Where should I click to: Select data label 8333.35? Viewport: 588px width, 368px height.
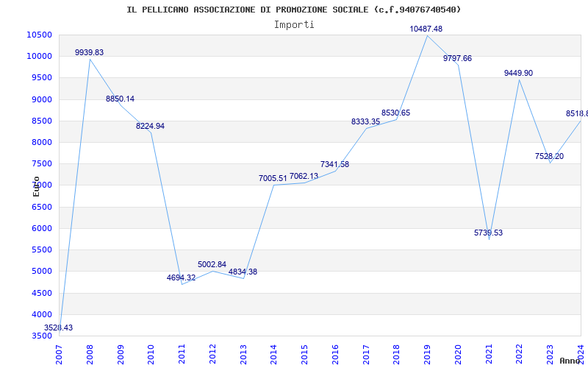coord(365,121)
